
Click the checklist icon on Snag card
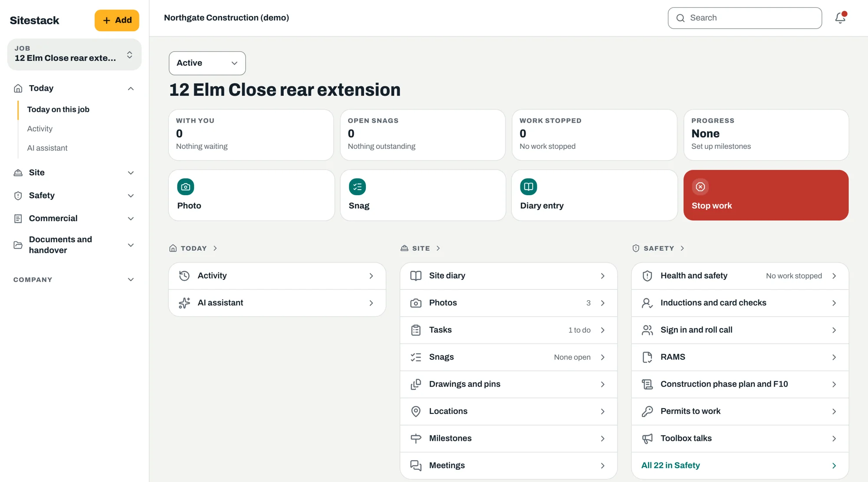357,187
